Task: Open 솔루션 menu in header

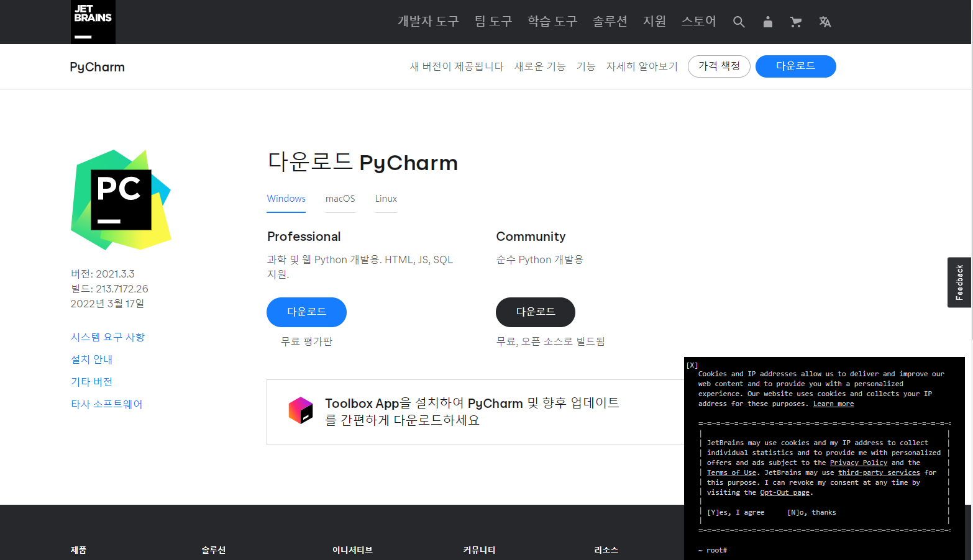Action: click(x=610, y=21)
